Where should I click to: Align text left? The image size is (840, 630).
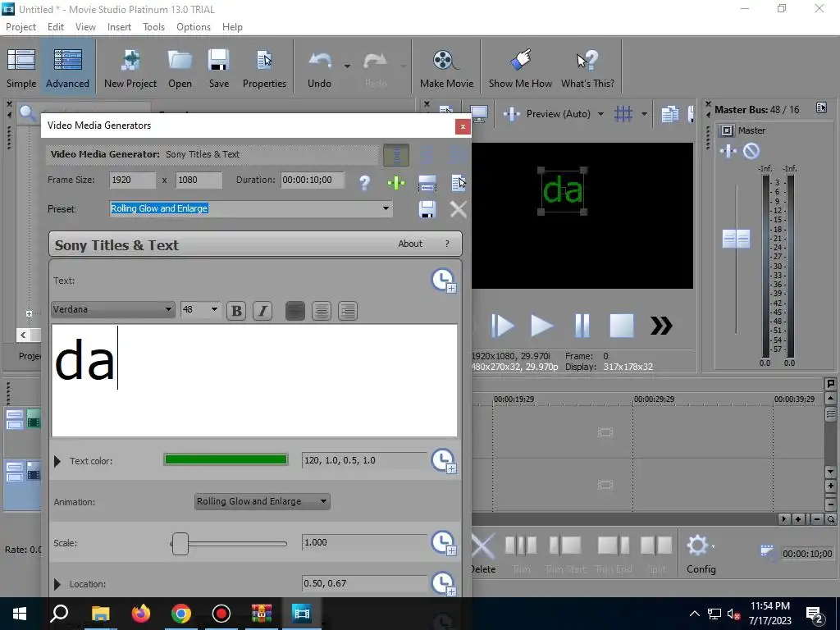point(295,311)
